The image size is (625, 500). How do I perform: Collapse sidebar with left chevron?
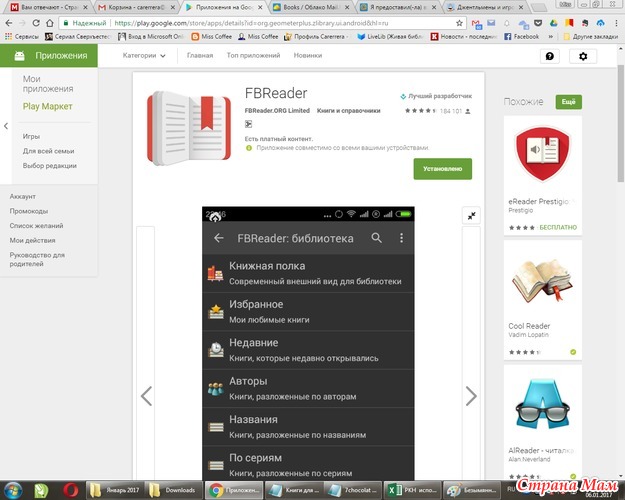[x=6, y=126]
